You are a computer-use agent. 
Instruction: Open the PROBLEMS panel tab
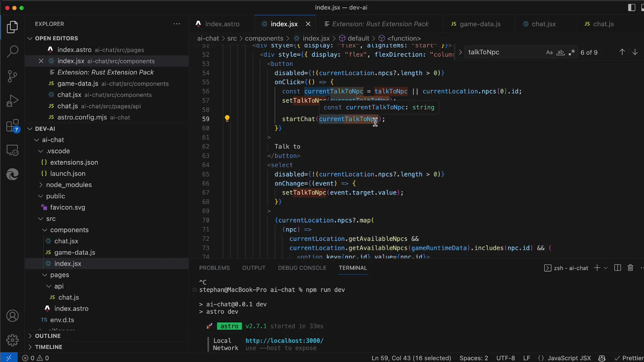tap(214, 268)
